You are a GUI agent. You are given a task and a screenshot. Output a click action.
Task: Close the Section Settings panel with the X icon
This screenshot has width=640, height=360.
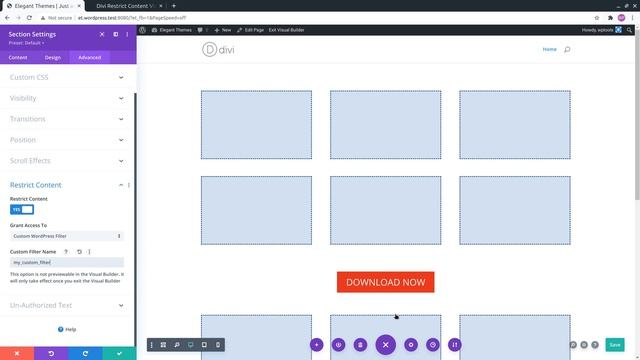[x=102, y=34]
